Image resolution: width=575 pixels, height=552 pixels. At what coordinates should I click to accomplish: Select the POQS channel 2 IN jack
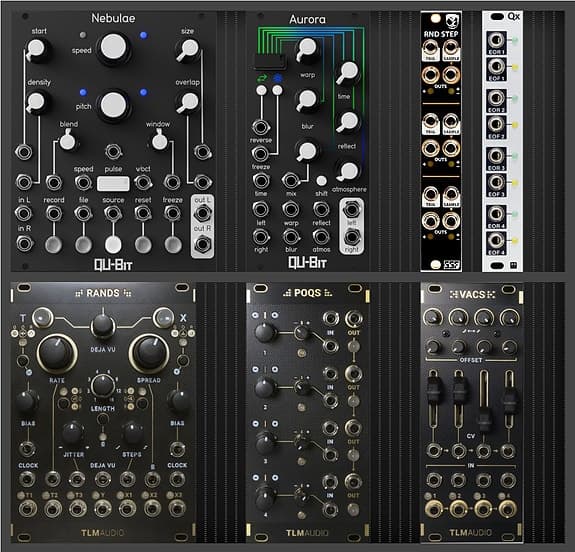[x=330, y=374]
